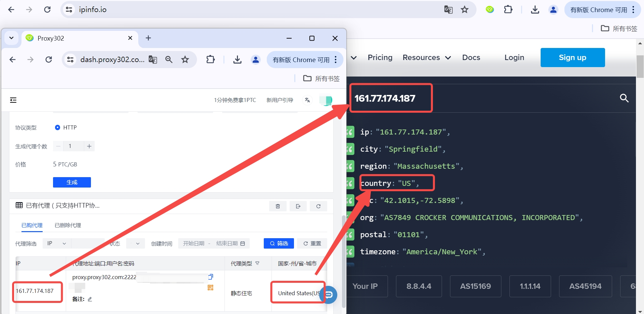Open Chrome update menu in ipinfo window
Screen dimensions: 644x314
603,10
